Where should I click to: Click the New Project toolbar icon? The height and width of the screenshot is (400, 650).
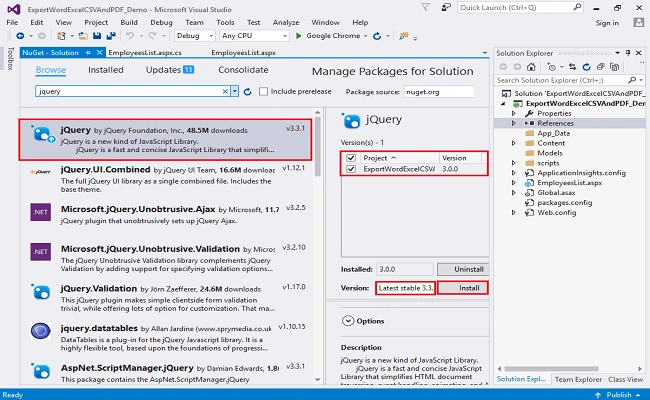coord(61,36)
